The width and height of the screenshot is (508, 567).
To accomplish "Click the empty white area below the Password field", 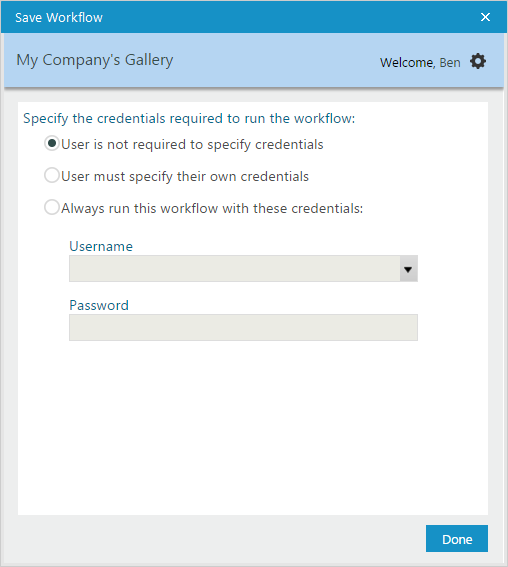I will tap(253, 427).
